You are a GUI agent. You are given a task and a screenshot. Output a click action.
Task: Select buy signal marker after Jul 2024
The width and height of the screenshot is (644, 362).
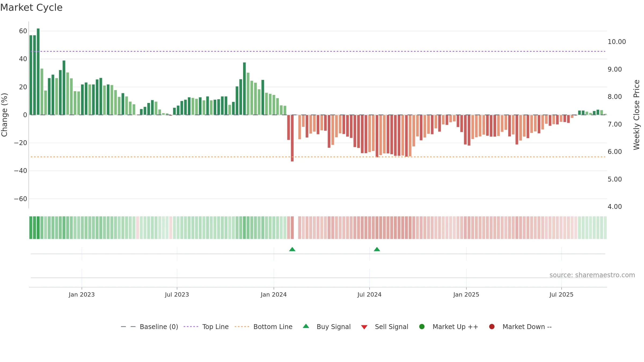point(377,249)
